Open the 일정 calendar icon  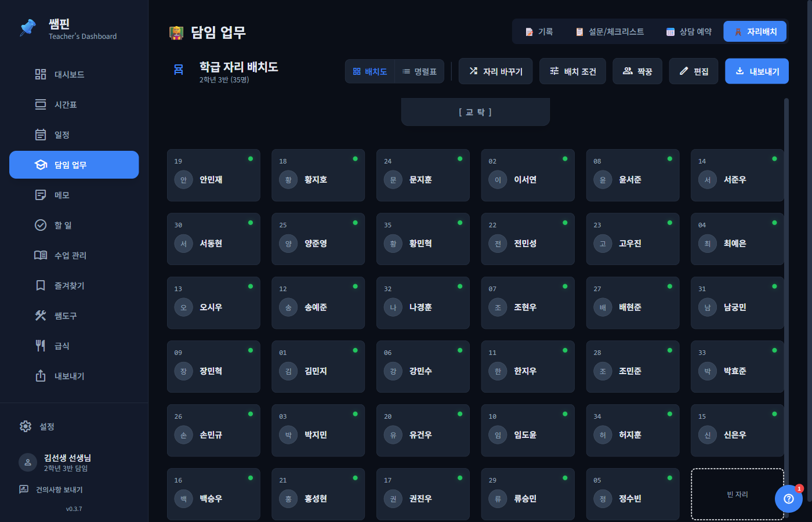(41, 135)
